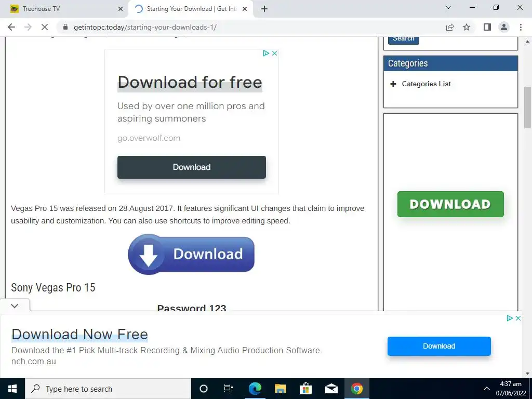This screenshot has width=532, height=399.
Task: Close the overwolf ad with X icon
Action: [x=275, y=53]
